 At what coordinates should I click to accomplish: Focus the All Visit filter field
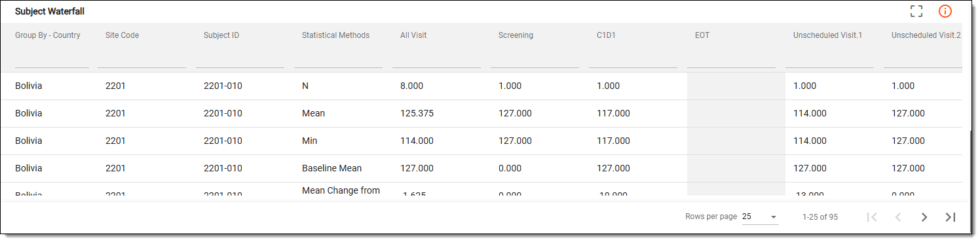click(x=436, y=60)
